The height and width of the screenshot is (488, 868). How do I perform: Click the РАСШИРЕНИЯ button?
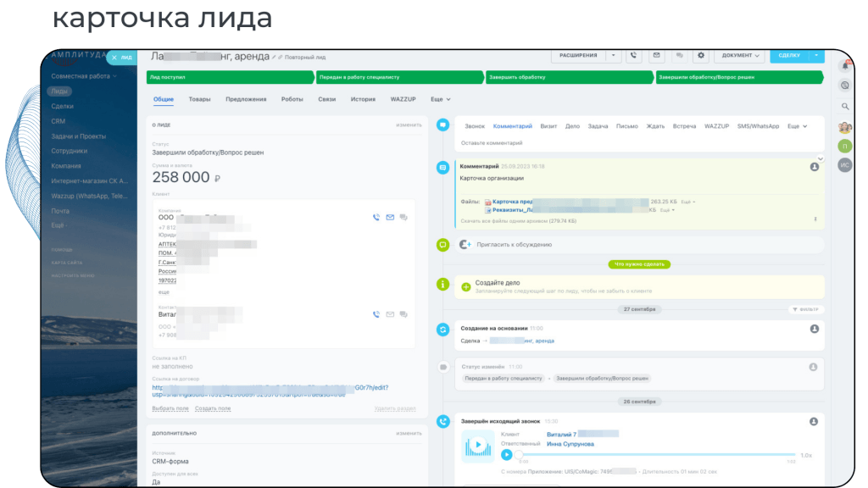[x=578, y=55]
